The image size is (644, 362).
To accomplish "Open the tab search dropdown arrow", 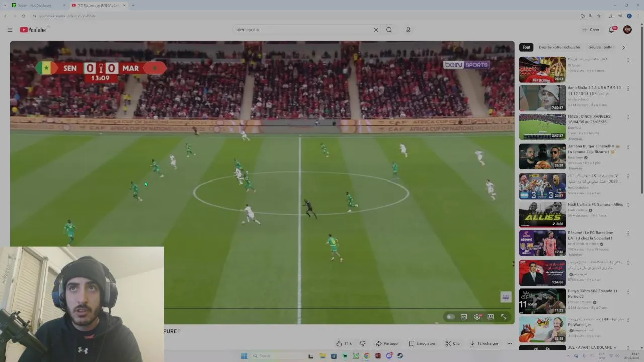I will (x=5, y=5).
